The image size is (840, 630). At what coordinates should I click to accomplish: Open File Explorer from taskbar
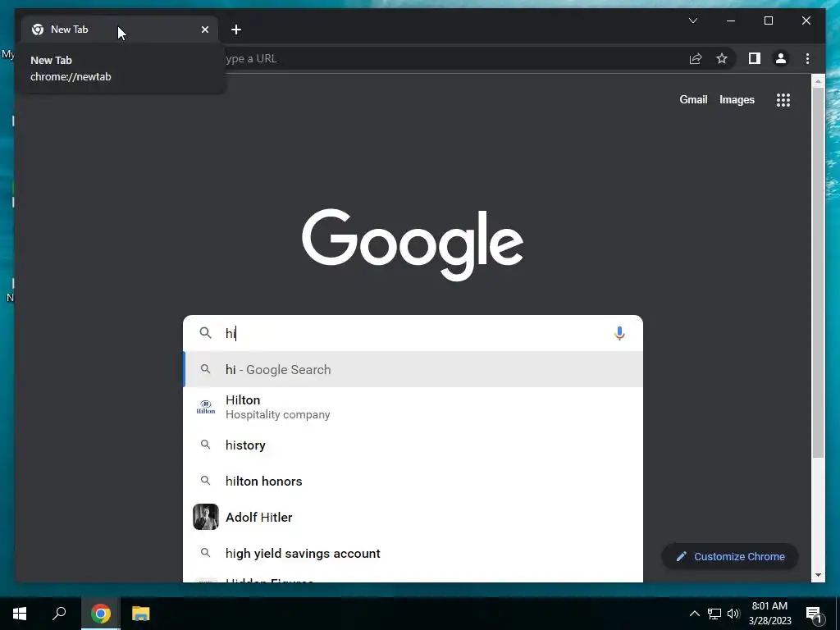(x=141, y=614)
